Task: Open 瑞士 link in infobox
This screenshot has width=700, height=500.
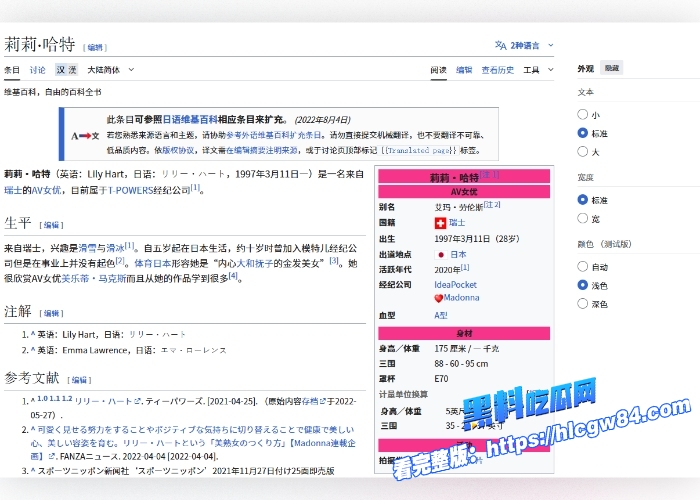Action: (457, 223)
